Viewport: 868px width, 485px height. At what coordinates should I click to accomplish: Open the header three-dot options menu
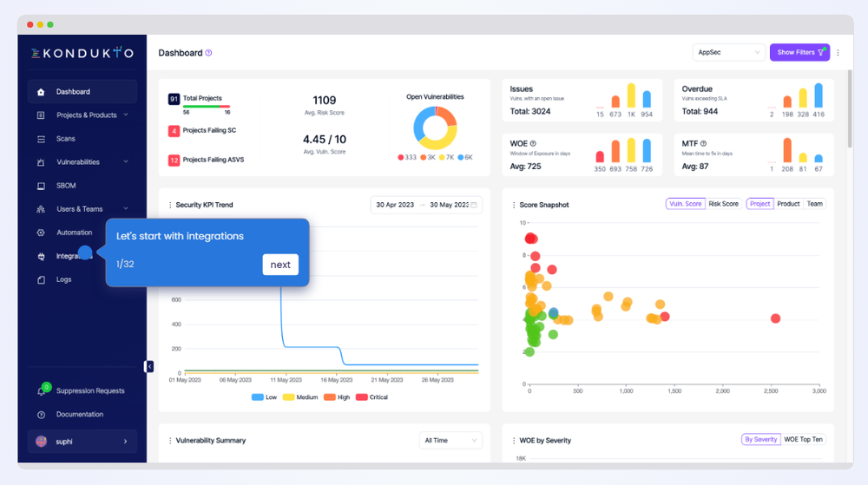point(838,53)
